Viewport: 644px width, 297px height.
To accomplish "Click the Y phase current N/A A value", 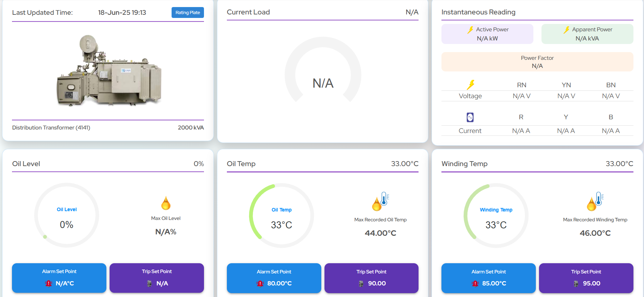I will [x=566, y=131].
